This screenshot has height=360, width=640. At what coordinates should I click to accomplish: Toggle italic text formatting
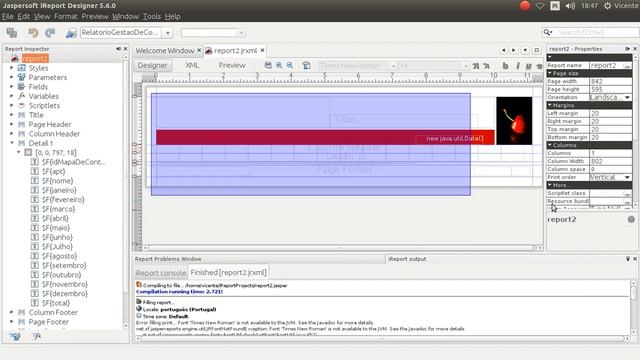pos(518,66)
